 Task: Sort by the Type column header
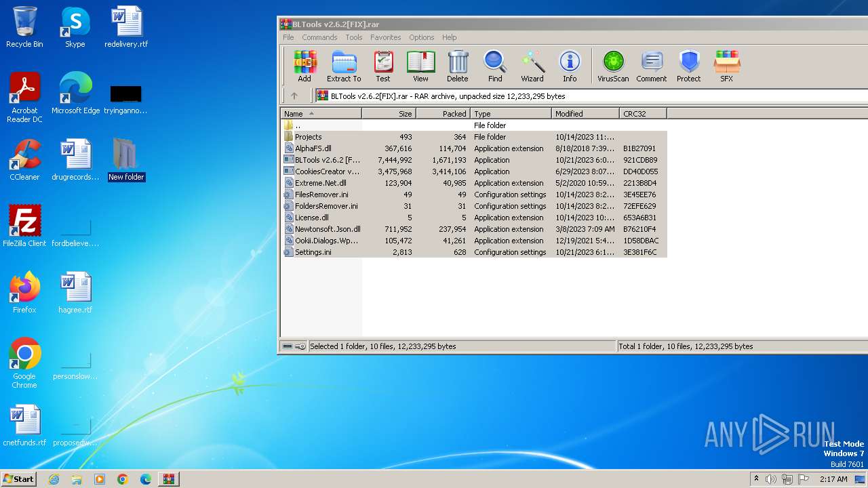[x=511, y=113]
